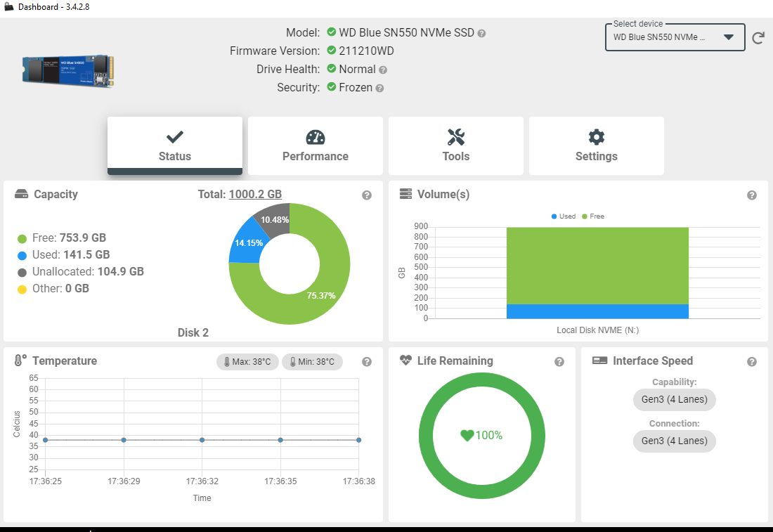773x532 pixels.
Task: Click help icon next to Drive Health
Action: click(x=383, y=70)
